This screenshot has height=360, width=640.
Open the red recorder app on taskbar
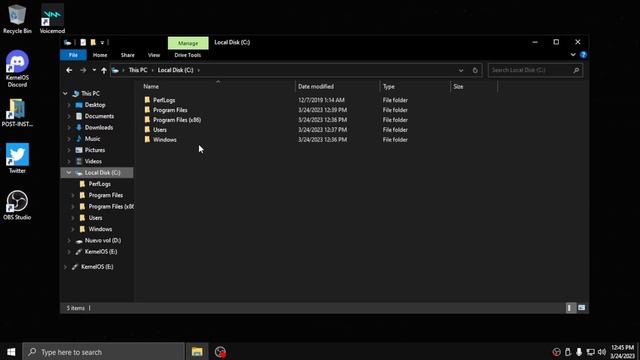(220, 352)
